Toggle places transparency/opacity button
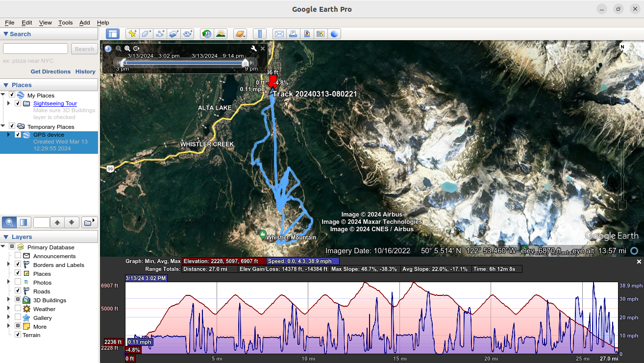 [24, 223]
